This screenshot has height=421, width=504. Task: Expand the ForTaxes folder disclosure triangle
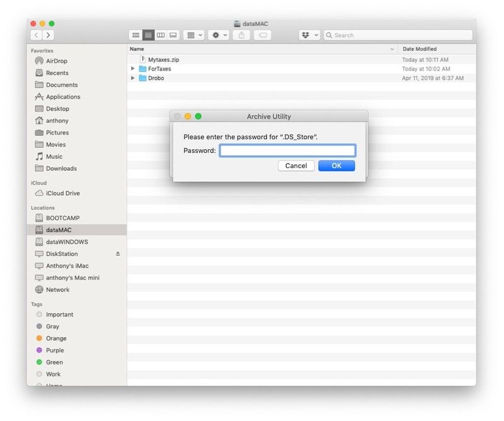[x=133, y=69]
